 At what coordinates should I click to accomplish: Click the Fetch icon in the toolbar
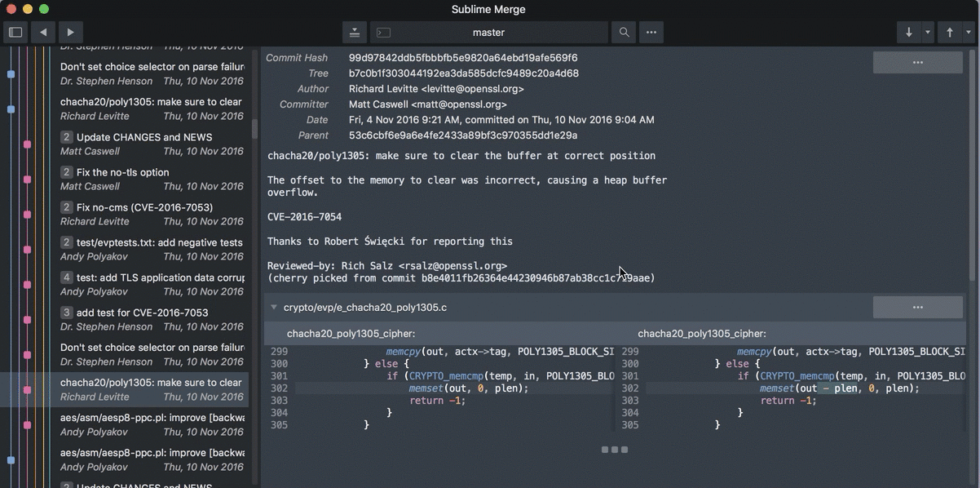click(x=354, y=32)
